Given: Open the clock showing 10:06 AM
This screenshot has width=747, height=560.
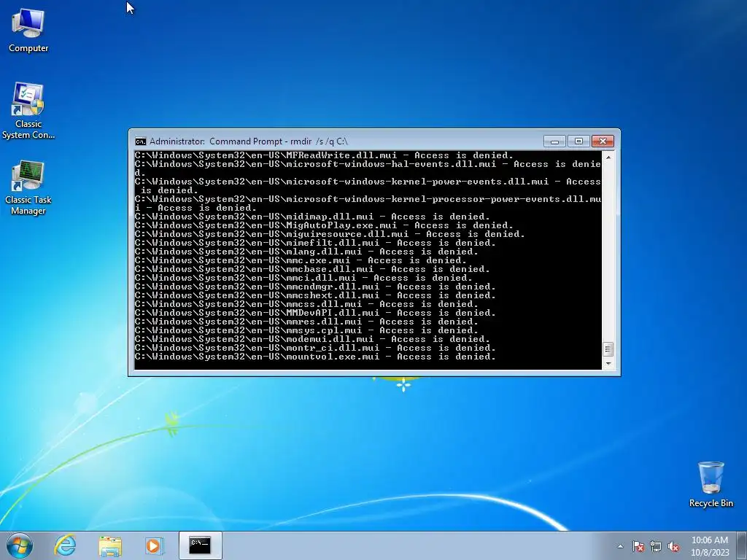Looking at the screenshot, I should 710,546.
